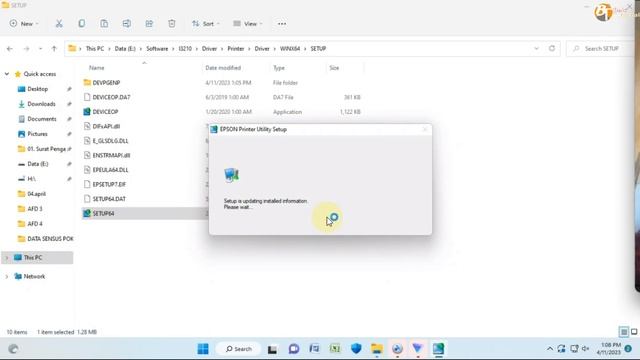Image resolution: width=640 pixels, height=360 pixels.
Task: Expand This PC in navigation pane
Action: [x=7, y=258]
